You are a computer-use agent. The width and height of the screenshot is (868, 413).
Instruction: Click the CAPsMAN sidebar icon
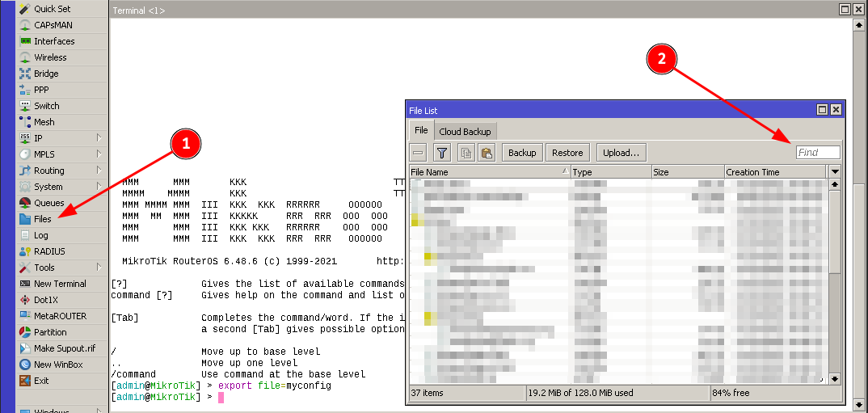click(24, 25)
